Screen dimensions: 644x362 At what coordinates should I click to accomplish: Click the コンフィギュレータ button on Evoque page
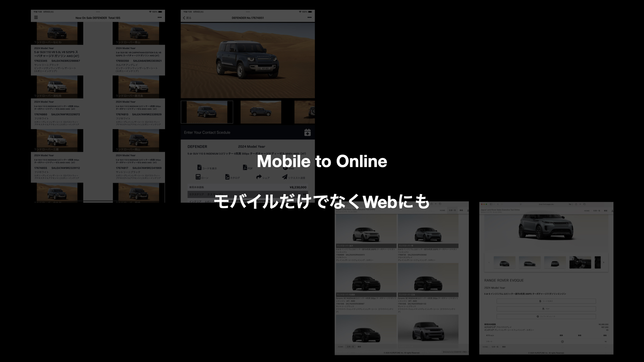point(546,316)
